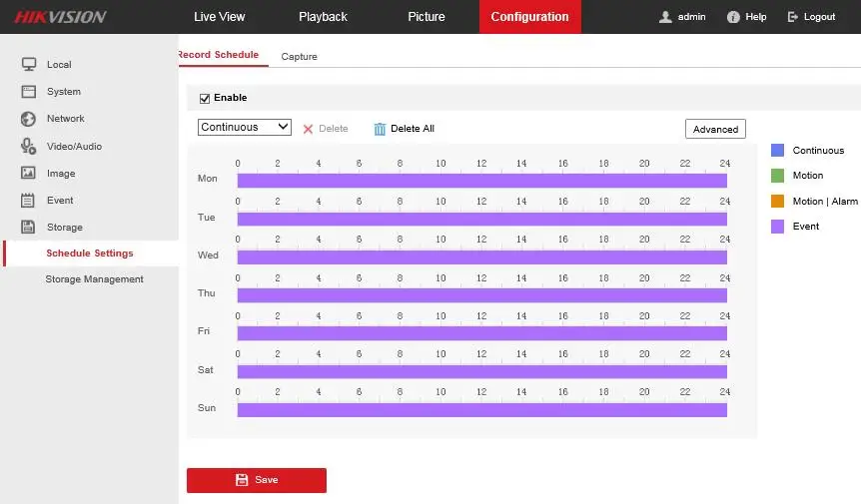Viewport: 861px width, 504px height.
Task: Click the orange Motion | Alarm swatch
Action: [777, 201]
